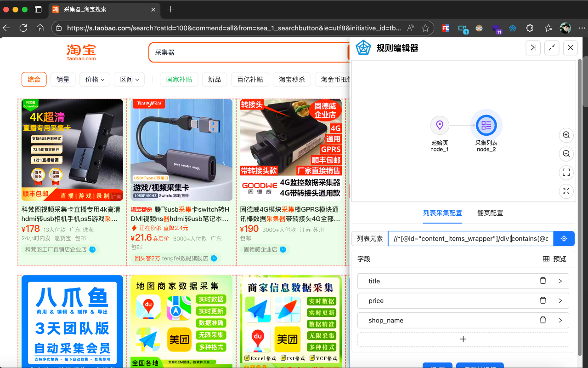Select the 起始页 node_1 location node
588x368 pixels.
[x=440, y=125]
